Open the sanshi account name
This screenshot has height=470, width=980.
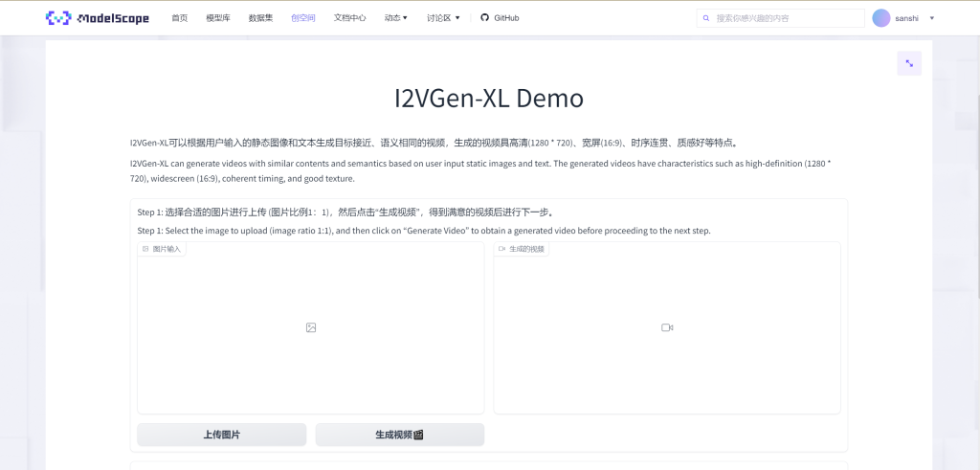point(906,18)
